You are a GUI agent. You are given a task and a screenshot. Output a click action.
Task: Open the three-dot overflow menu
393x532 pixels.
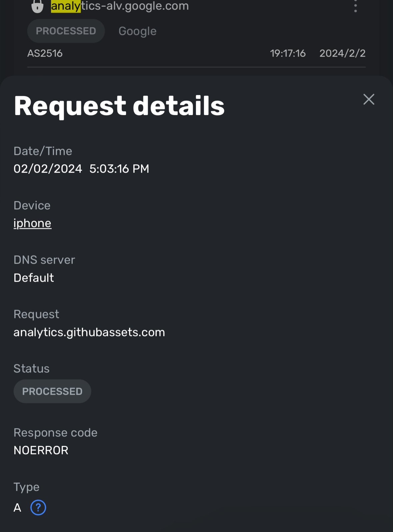355,8
